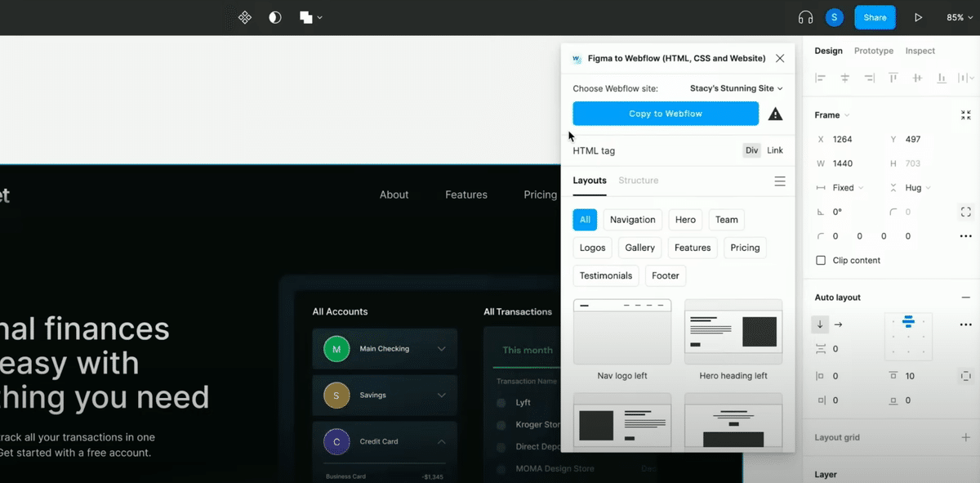Click the independent corners icon
The width and height of the screenshot is (980, 483).
pyautogui.click(x=966, y=212)
